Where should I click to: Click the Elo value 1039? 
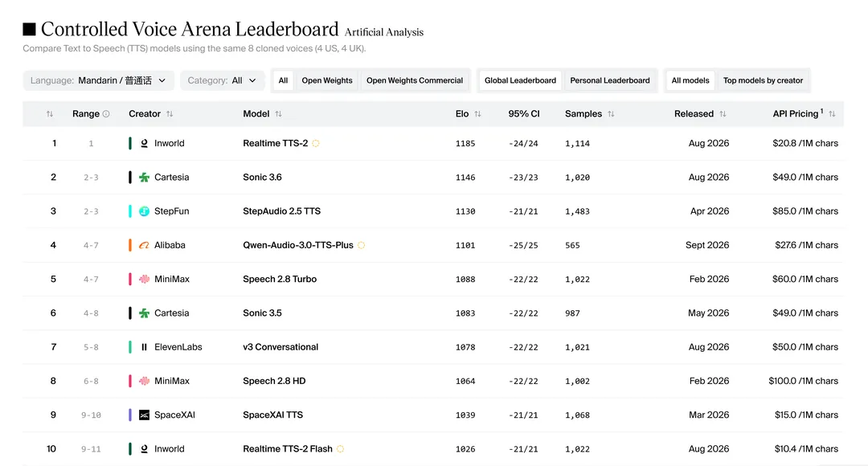[465, 415]
